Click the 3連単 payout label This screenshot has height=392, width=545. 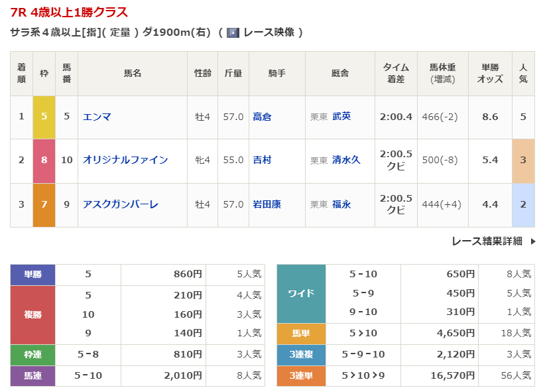click(x=301, y=376)
